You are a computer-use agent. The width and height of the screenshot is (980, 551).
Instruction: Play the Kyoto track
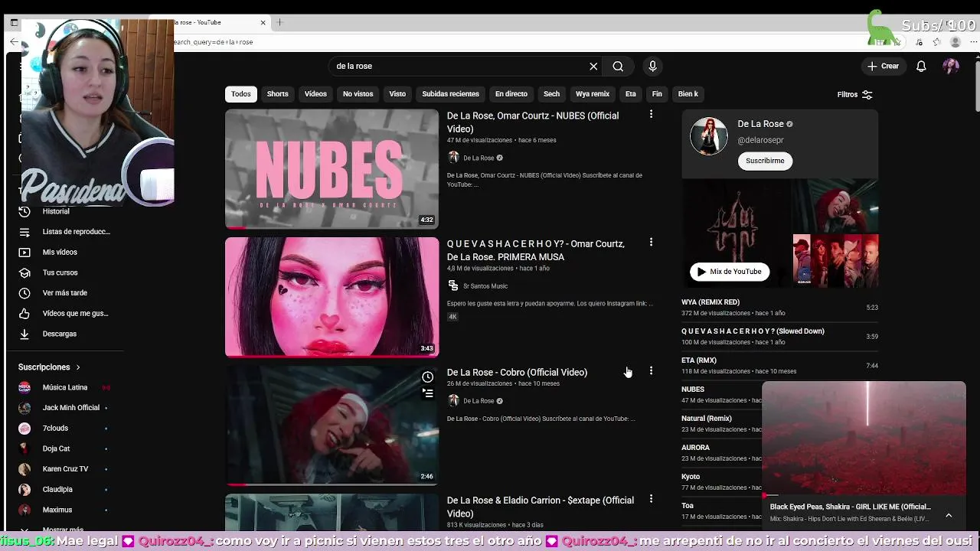(720, 482)
